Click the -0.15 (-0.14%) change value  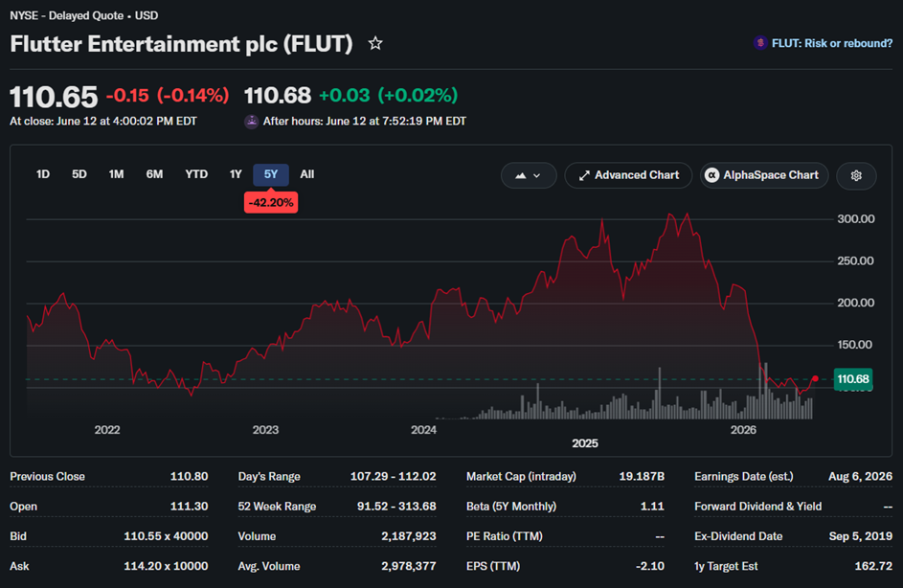coord(168,96)
